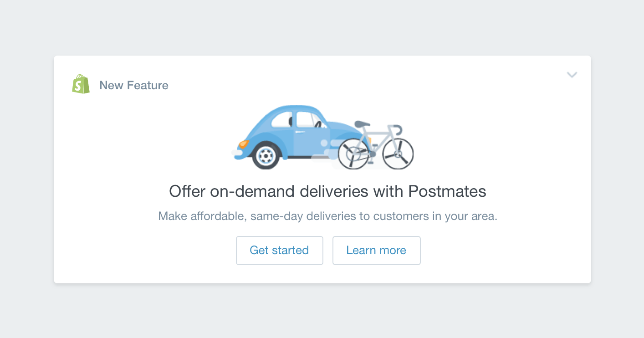Click the Postmates heading text
The height and width of the screenshot is (338, 644).
point(327,191)
